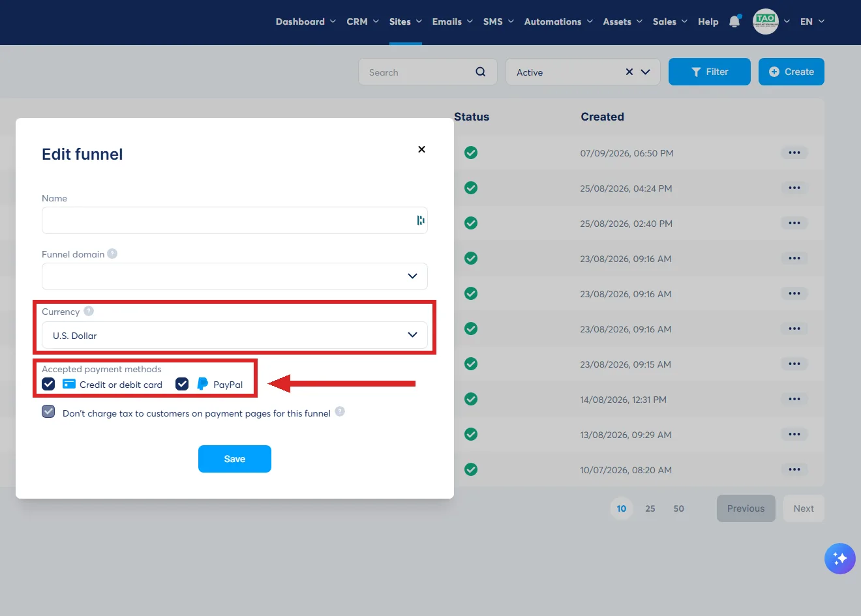The height and width of the screenshot is (616, 861).
Task: Open actions for 10/07/2026, 08:20 AM row
Action: coord(794,469)
